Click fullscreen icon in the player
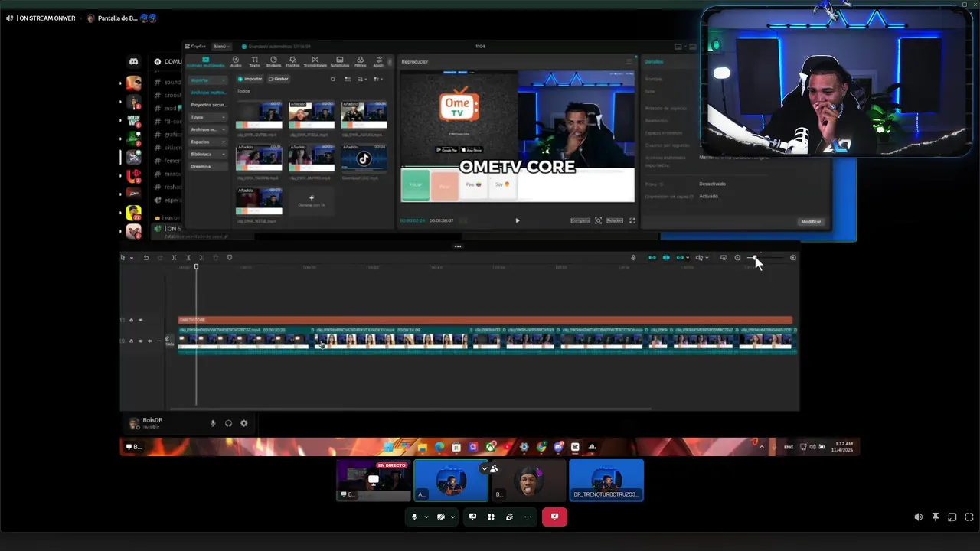The height and width of the screenshot is (551, 980). click(632, 220)
